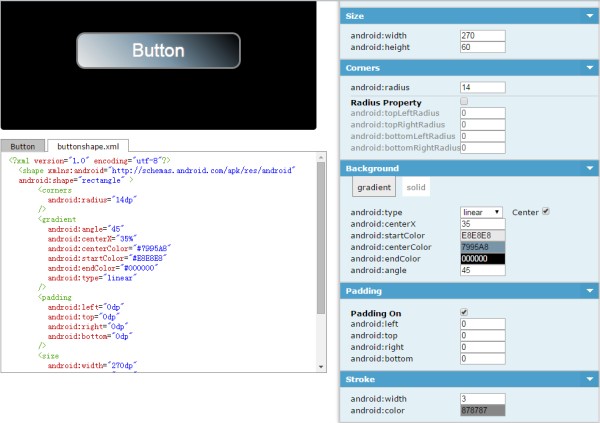Switch to the Button tab
600x423 pixels.
click(x=23, y=146)
